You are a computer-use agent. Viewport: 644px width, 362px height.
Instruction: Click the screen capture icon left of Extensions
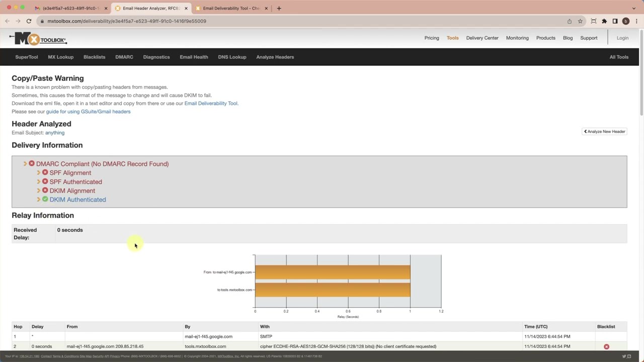coord(594,21)
